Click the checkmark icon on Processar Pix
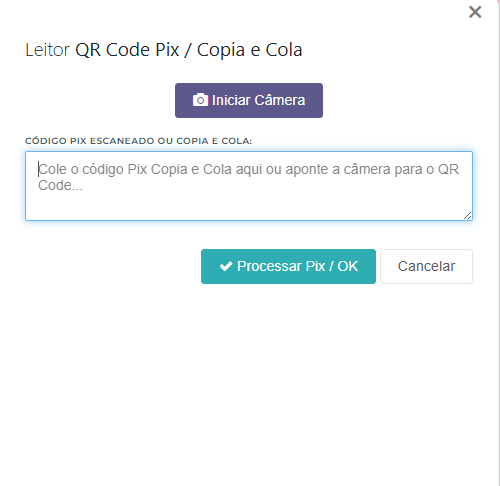This screenshot has height=486, width=500. pyautogui.click(x=226, y=266)
